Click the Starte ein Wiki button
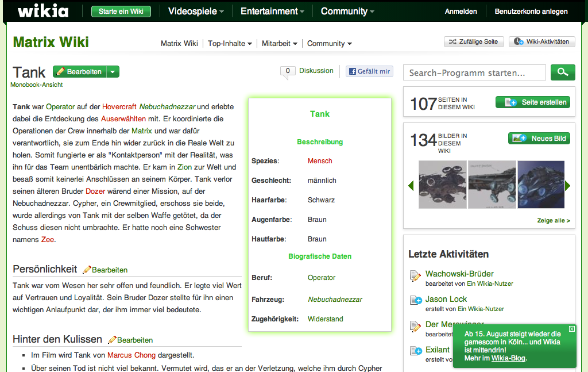The width and height of the screenshot is (588, 372). [121, 11]
